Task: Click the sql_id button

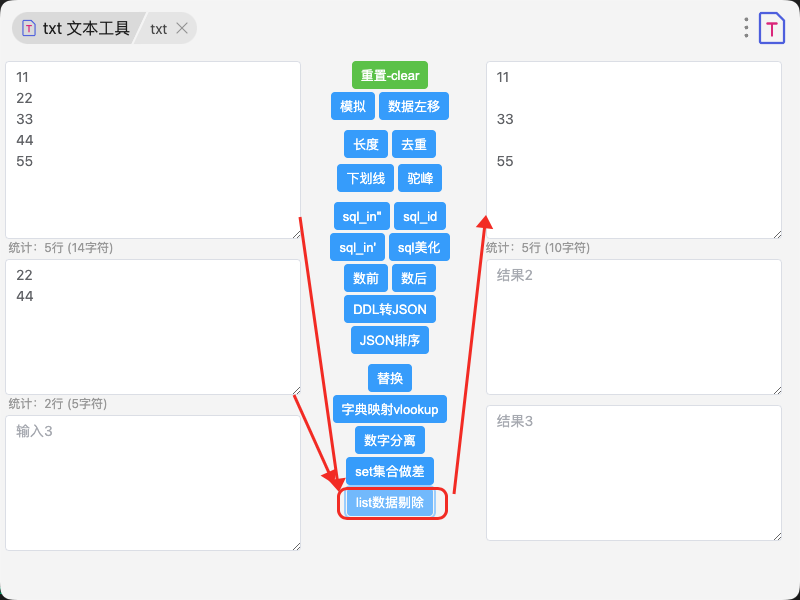Action: (420, 216)
